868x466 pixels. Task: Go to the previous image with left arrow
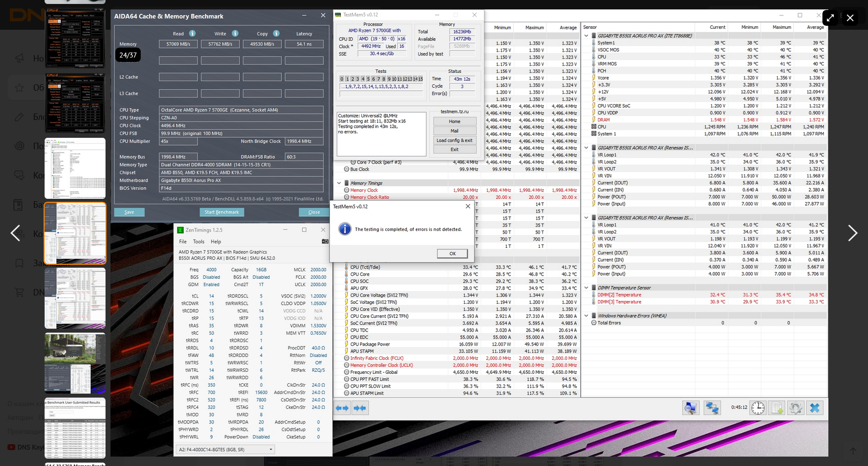[15, 233]
